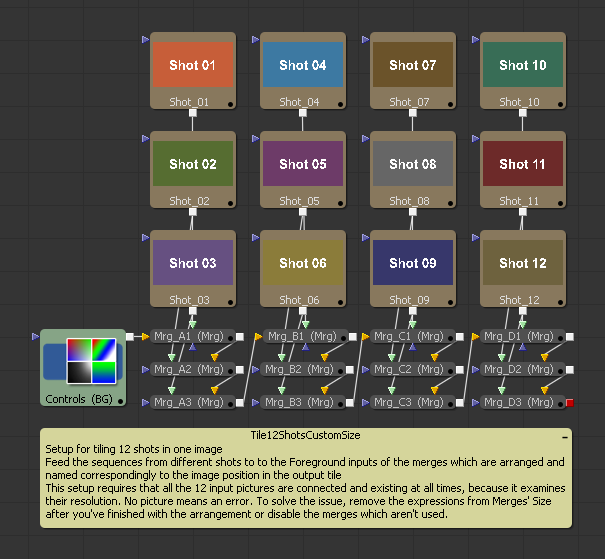The image size is (605, 559).
Task: Select the Mrg_A3 merge node
Action: (193, 403)
